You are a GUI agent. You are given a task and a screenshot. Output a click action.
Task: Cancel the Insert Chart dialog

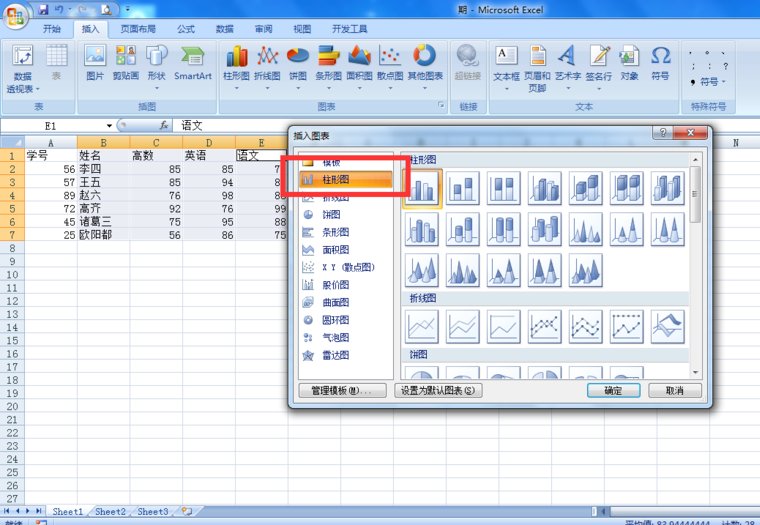tap(674, 390)
